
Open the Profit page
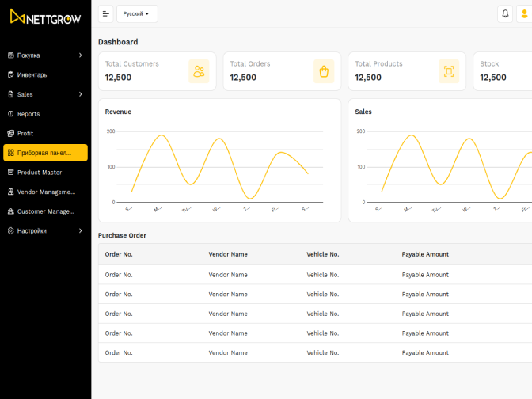coord(25,133)
